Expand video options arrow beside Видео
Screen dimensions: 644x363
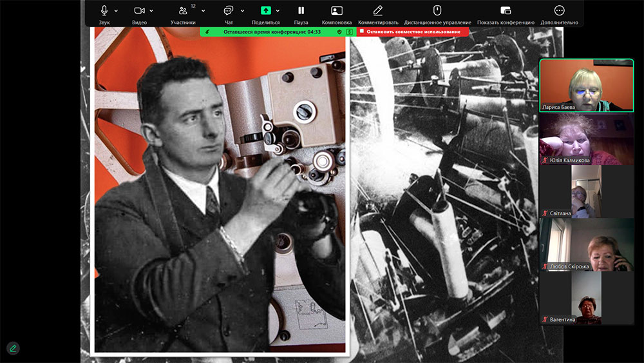(x=151, y=11)
